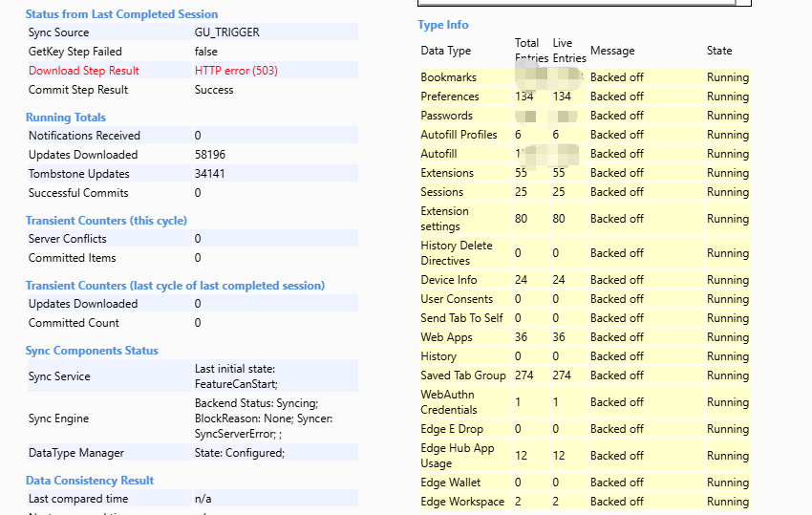Click the 'Server Conflicts' label
Viewport: 812px width, 515px height.
click(67, 238)
